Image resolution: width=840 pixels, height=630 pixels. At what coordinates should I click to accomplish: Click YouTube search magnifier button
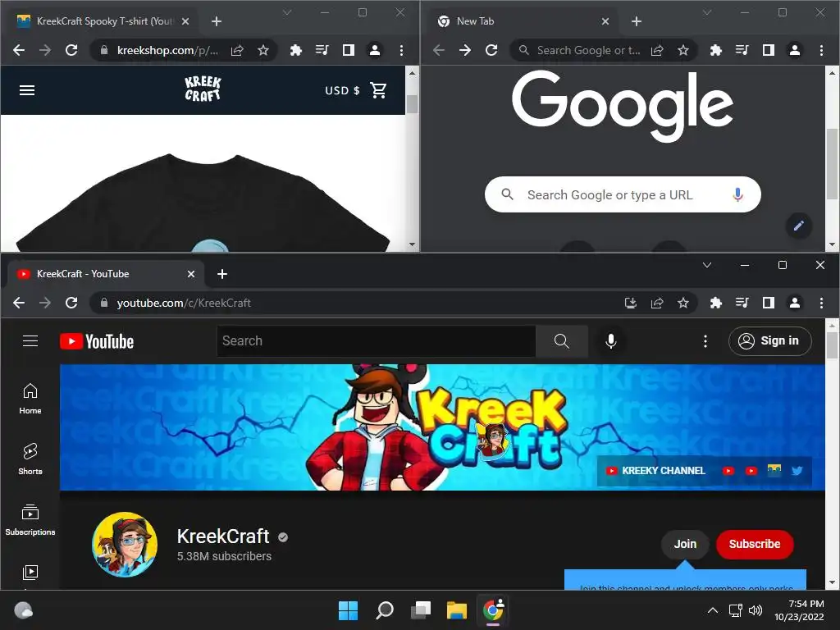coord(561,340)
